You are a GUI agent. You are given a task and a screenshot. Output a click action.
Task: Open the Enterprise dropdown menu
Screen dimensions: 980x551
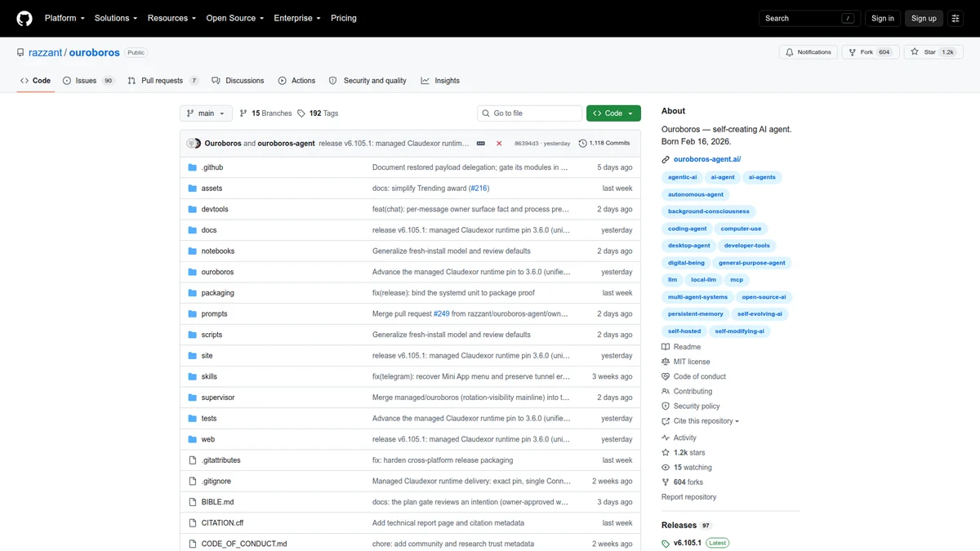point(297,18)
